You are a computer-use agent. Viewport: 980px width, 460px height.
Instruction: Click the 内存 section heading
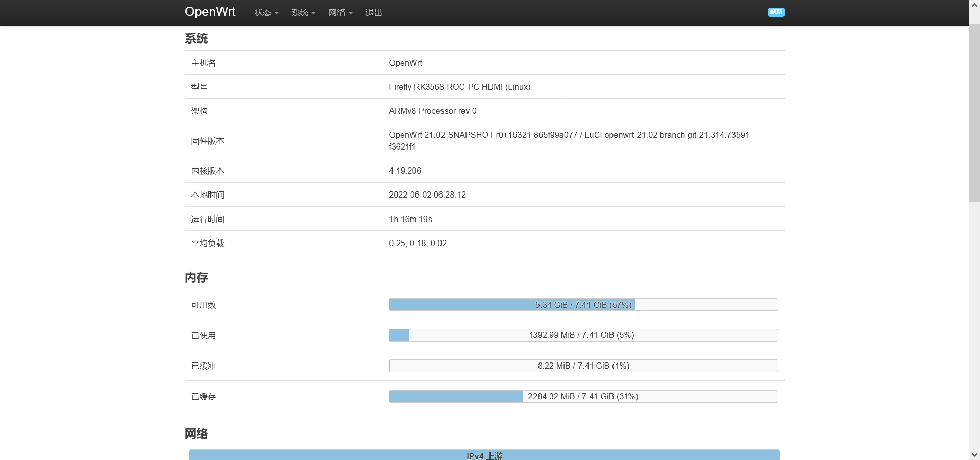tap(196, 278)
